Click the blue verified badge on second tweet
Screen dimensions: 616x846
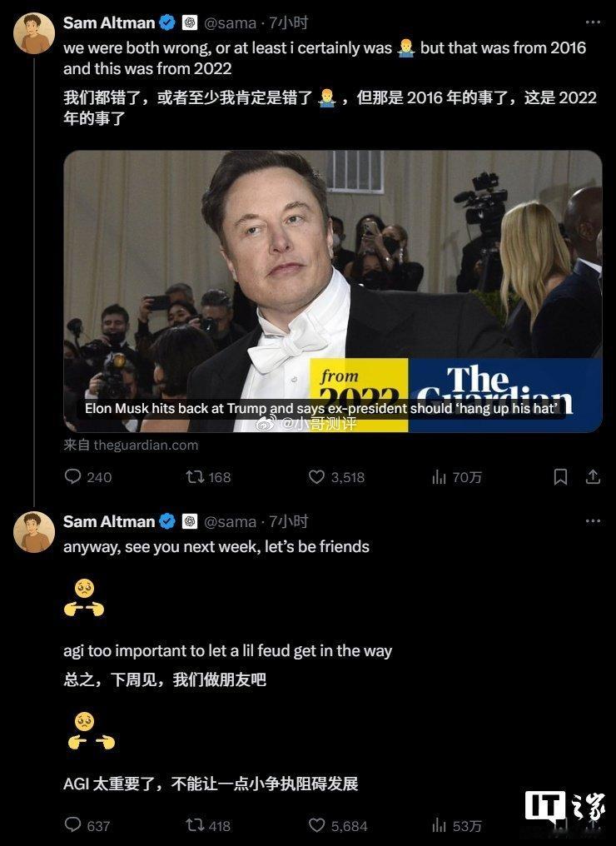(168, 521)
